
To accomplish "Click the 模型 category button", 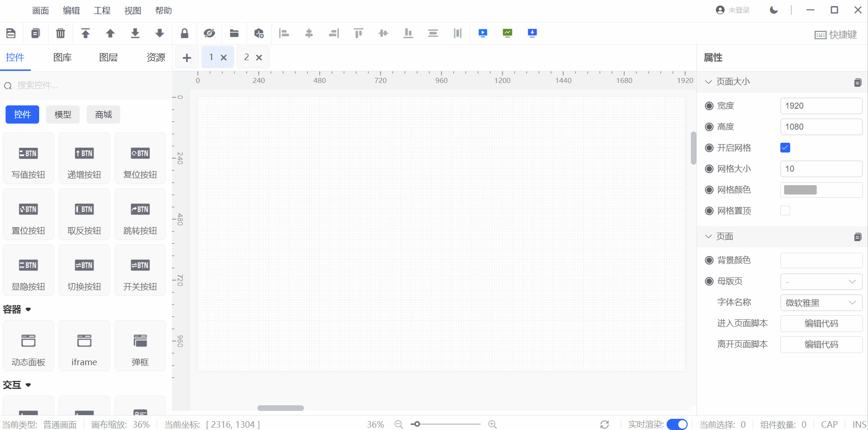I will 63,114.
